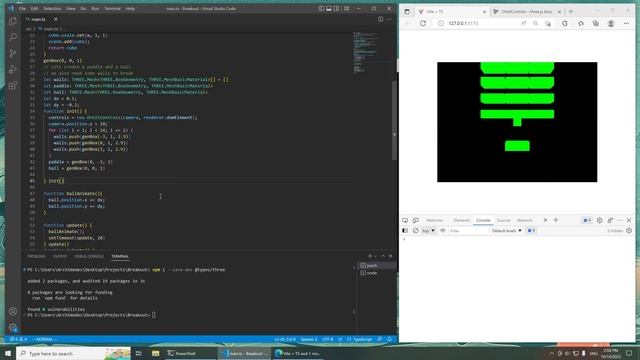
Task: Reload the page in the Edge browser
Action: pyautogui.click(x=423, y=23)
